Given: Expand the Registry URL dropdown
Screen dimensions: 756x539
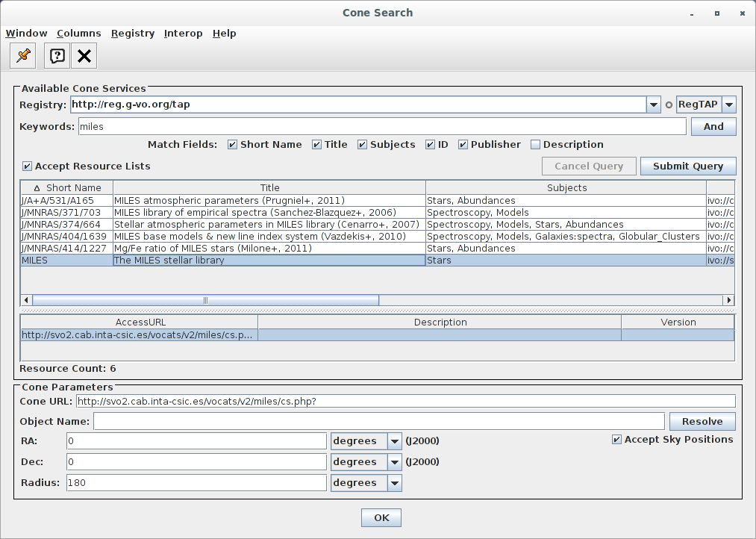Looking at the screenshot, I should pos(653,105).
